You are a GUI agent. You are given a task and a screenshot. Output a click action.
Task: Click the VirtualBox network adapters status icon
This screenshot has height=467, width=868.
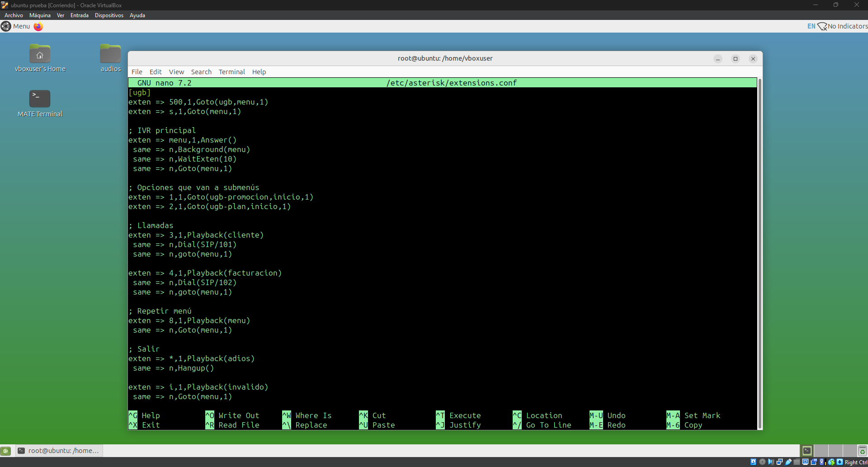779,462
